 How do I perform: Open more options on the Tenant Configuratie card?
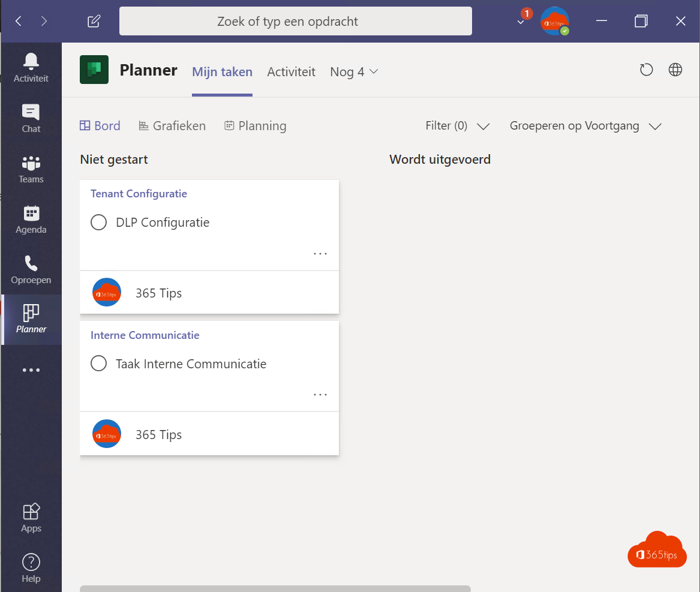(320, 253)
